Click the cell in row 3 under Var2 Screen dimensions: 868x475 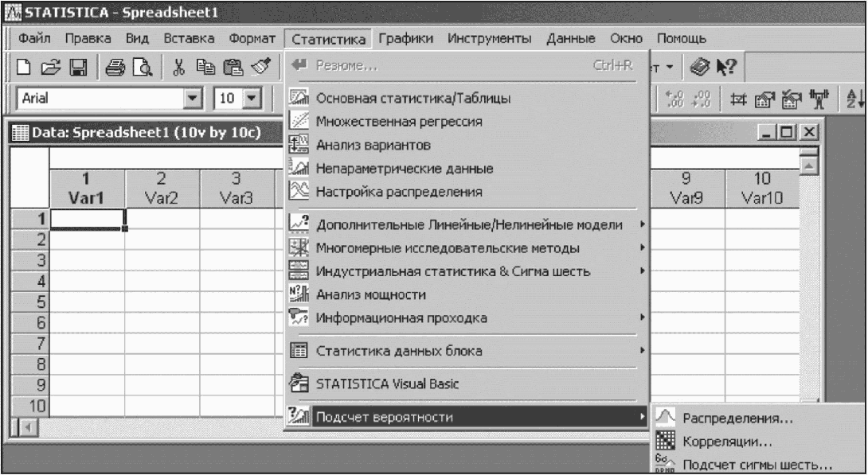(162, 260)
